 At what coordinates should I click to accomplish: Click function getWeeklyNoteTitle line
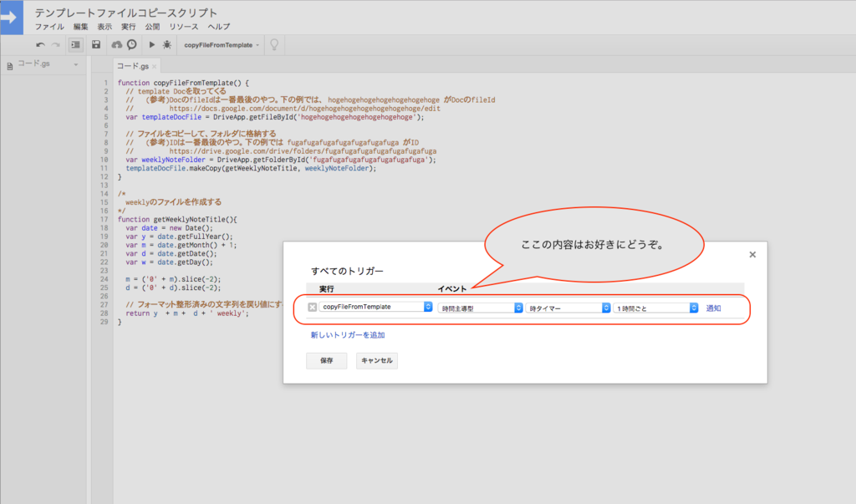tap(177, 219)
